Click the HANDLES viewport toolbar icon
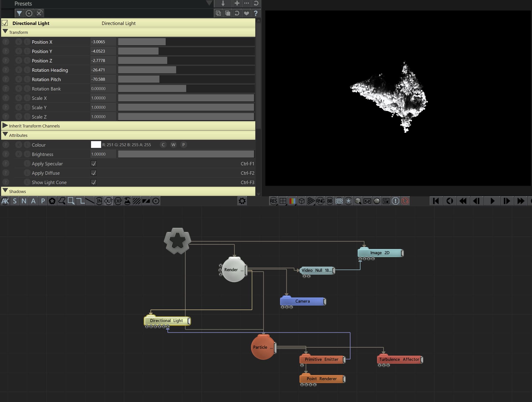 click(339, 201)
